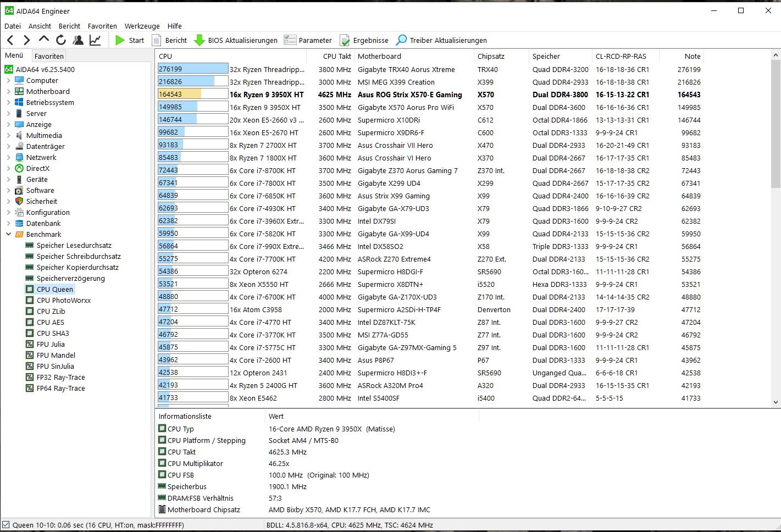Sort by the CL-RCD-RP-RAS column header

pyautogui.click(x=626, y=56)
